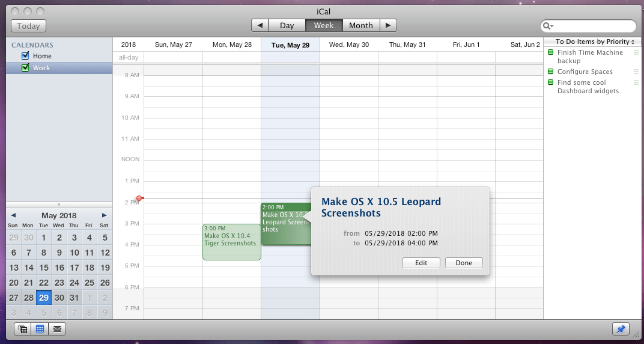Click the Edit button in event popup
644x344 pixels.
421,263
